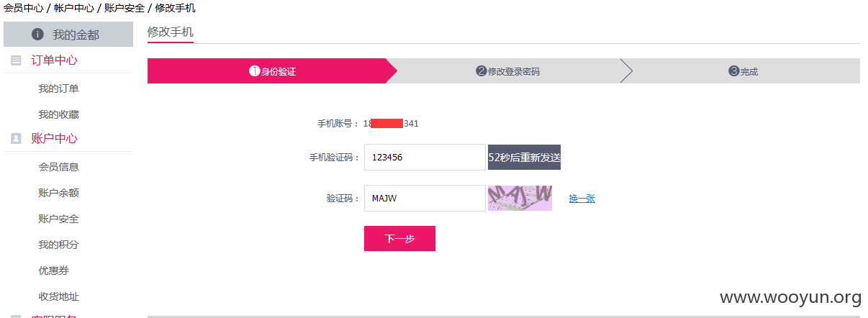Select 账户安全 in the sidebar
The image size is (868, 318).
point(58,219)
